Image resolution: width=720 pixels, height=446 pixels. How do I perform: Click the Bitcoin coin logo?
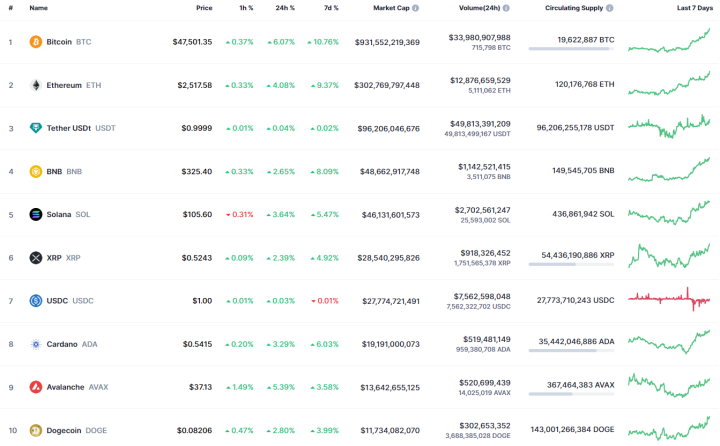tap(36, 42)
